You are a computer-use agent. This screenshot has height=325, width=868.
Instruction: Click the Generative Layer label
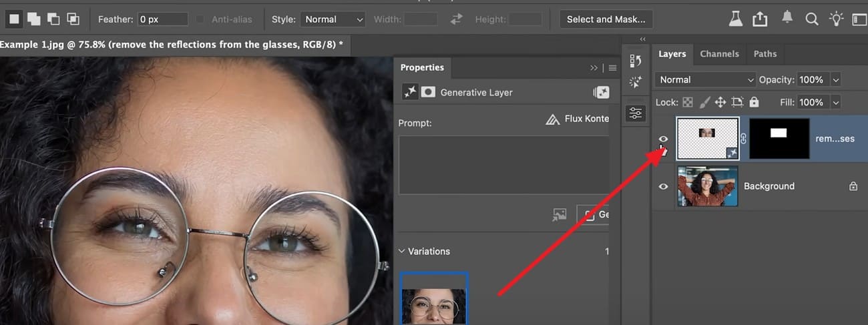click(x=477, y=92)
